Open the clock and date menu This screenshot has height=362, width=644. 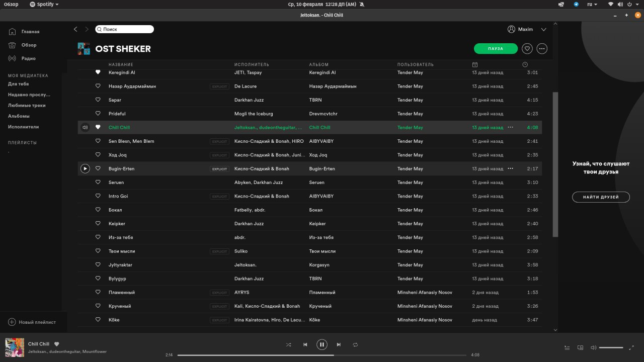322,4
